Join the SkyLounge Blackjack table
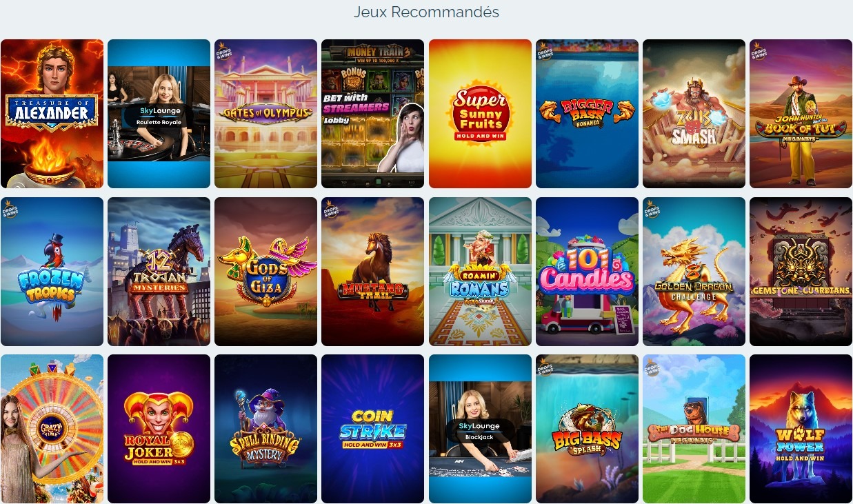853x504 pixels. pyautogui.click(x=480, y=429)
